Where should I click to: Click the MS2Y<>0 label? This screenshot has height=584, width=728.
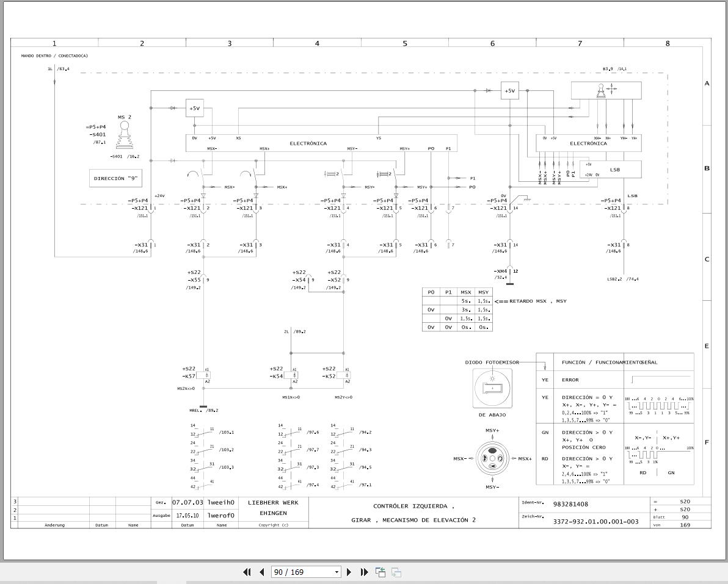(344, 397)
